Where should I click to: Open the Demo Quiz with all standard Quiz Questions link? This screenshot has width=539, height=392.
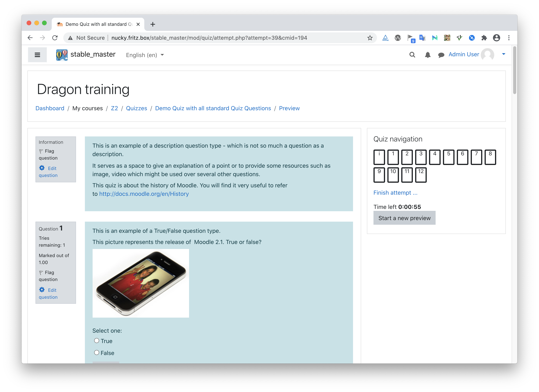pos(213,108)
